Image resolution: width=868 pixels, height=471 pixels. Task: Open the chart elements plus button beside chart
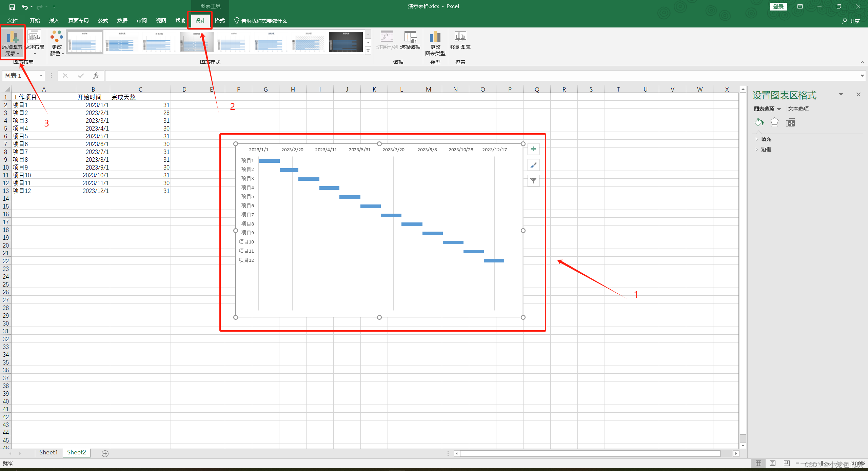coord(533,149)
